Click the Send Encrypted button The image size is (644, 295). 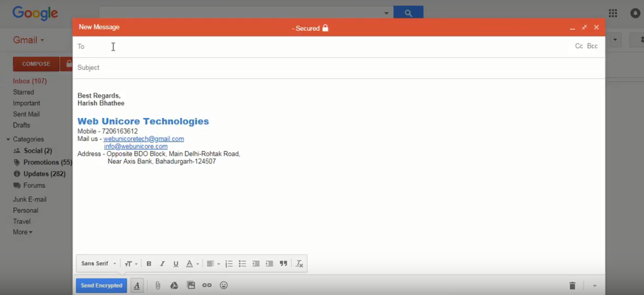(101, 285)
